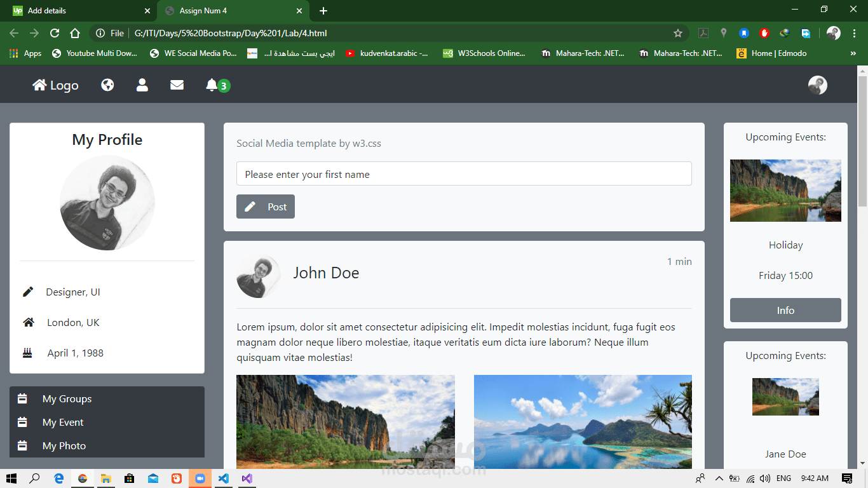Switch to the Add details tab

coord(76,11)
